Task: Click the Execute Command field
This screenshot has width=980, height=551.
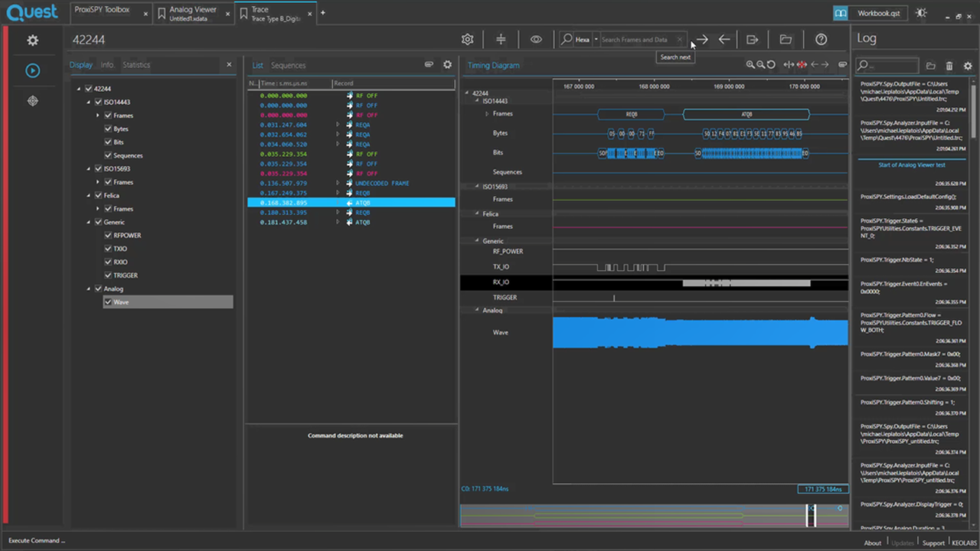Action: coord(37,541)
